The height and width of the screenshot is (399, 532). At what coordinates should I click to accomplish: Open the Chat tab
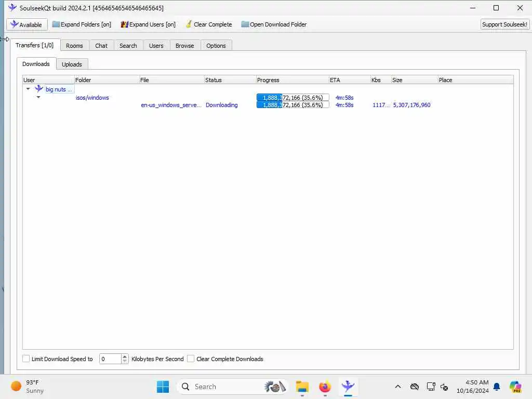(101, 46)
